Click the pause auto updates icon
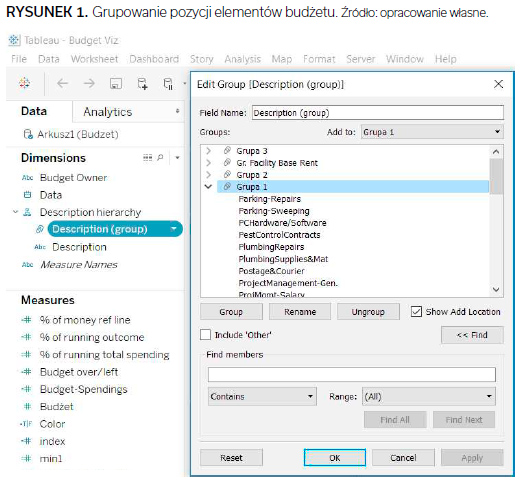Viewport: 523px width, 483px height. [168, 84]
